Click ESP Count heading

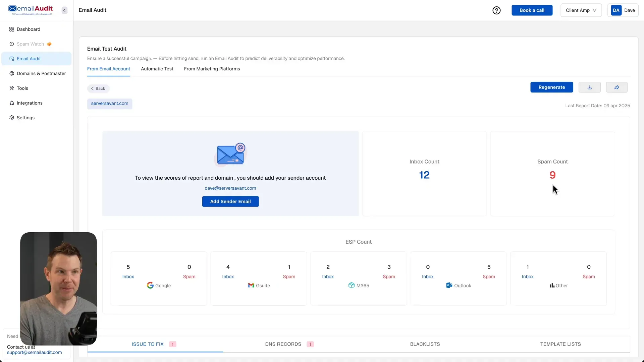(x=359, y=242)
